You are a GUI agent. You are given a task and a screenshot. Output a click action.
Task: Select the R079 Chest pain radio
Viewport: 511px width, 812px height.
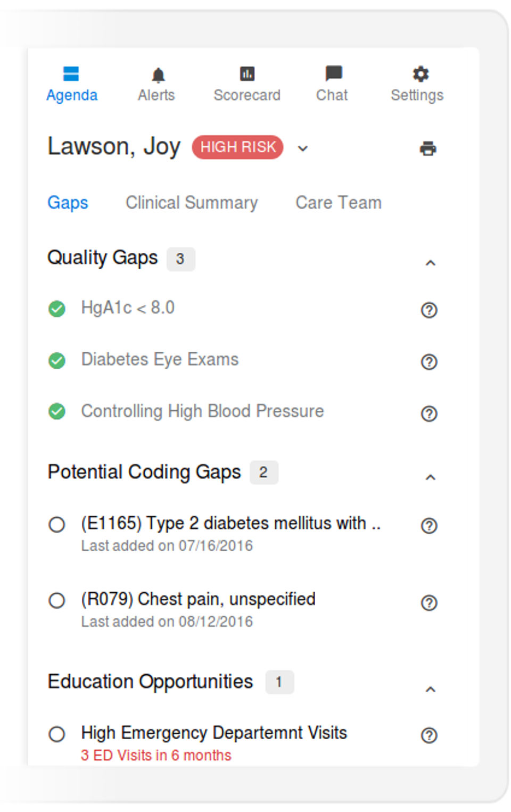tap(57, 601)
